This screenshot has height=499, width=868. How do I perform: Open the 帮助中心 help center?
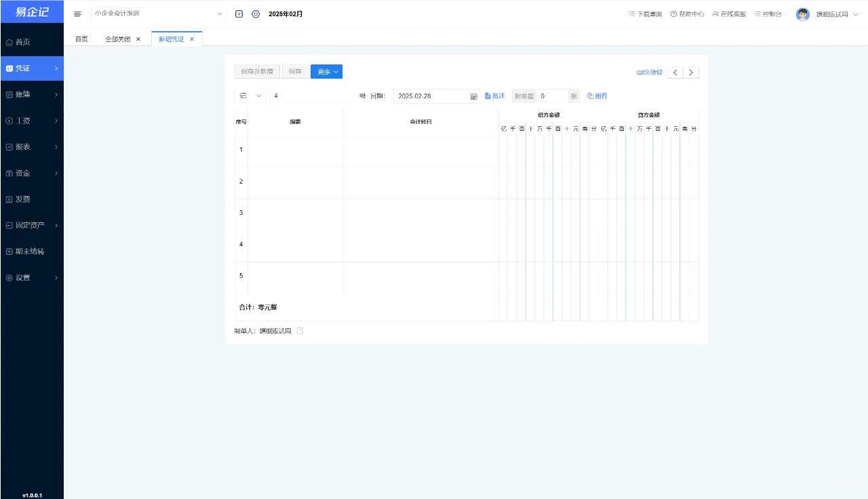pyautogui.click(x=687, y=14)
